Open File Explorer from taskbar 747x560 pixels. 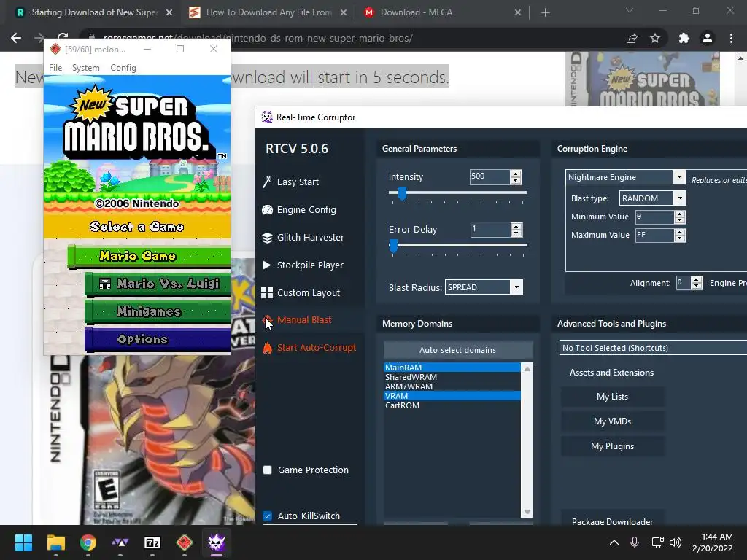tap(55, 542)
